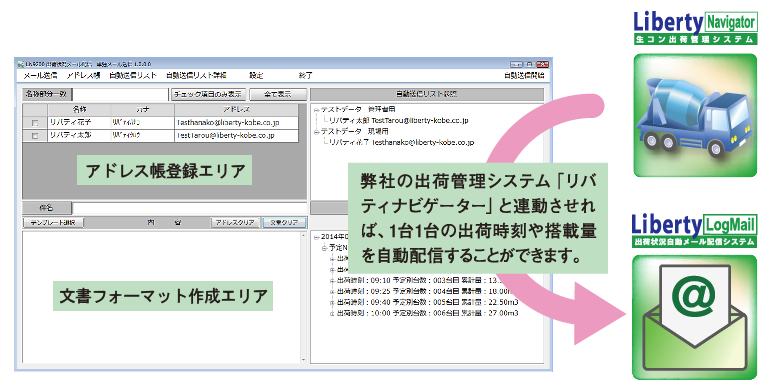Click the 文章クリア button

pyautogui.click(x=284, y=223)
